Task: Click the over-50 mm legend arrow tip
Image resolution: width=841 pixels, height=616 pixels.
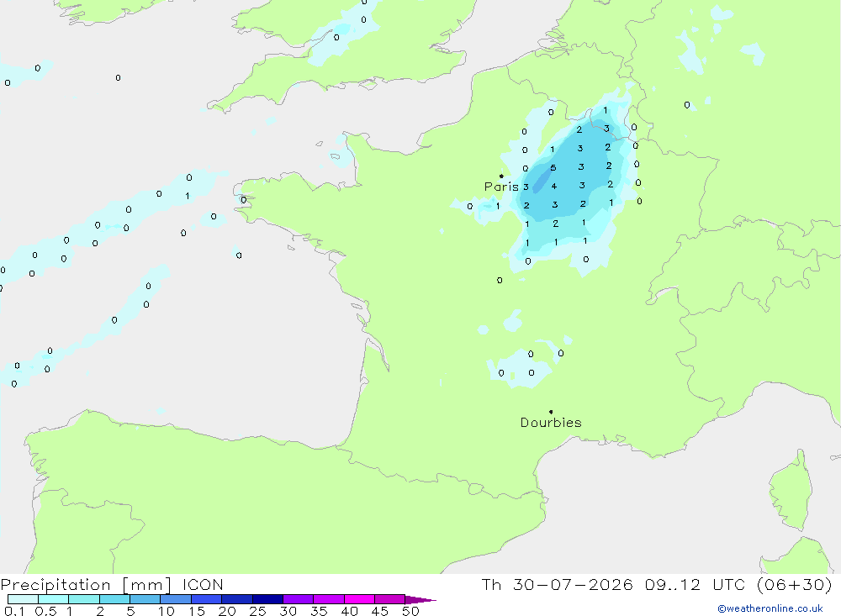Action: 421,600
